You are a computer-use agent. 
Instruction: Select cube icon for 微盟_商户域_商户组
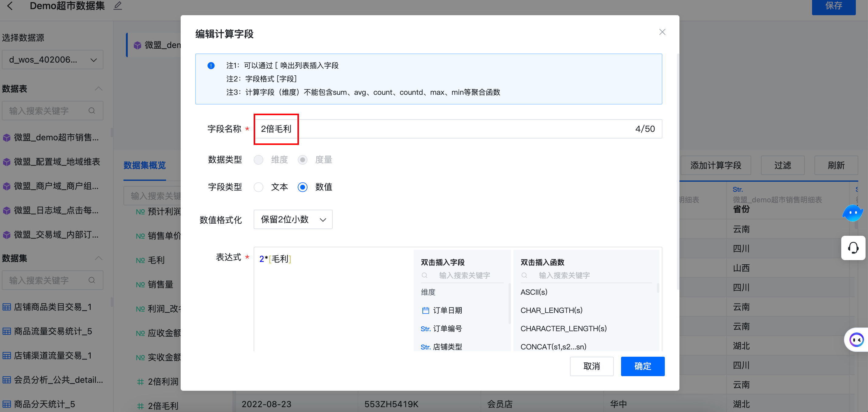coord(7,186)
